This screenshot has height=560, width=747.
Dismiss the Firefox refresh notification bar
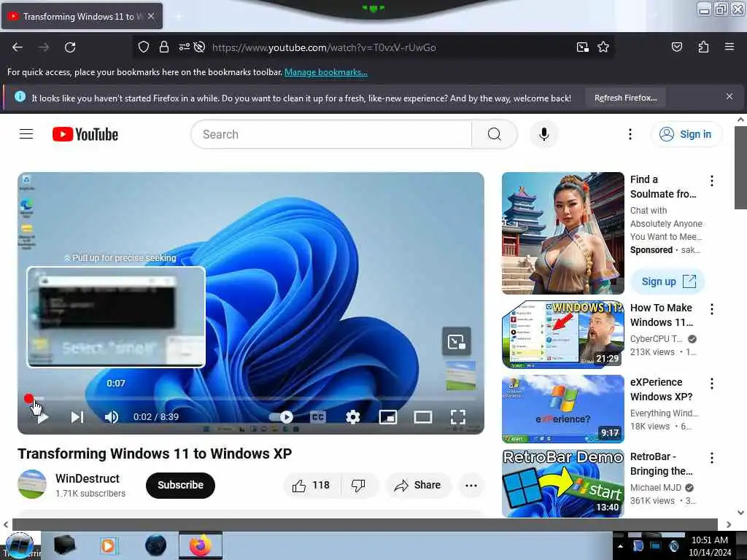[x=729, y=97]
